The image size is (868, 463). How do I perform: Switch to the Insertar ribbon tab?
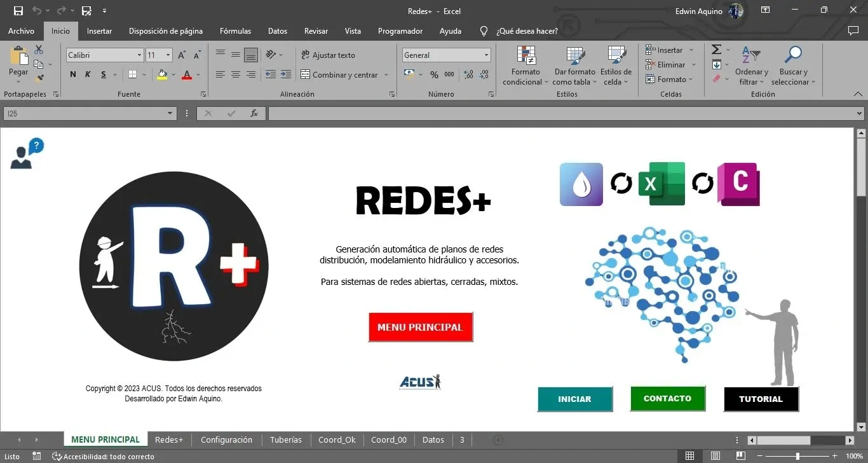pyautogui.click(x=99, y=31)
